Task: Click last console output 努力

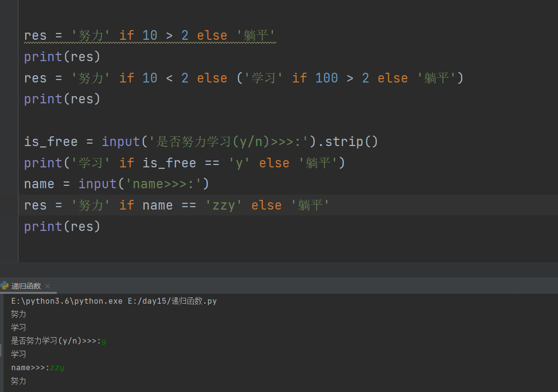Action: pyautogui.click(x=18, y=381)
